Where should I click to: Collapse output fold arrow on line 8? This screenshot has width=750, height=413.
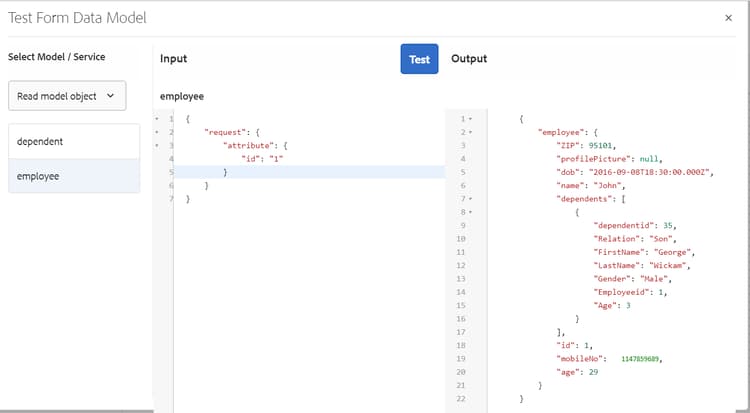pyautogui.click(x=470, y=212)
